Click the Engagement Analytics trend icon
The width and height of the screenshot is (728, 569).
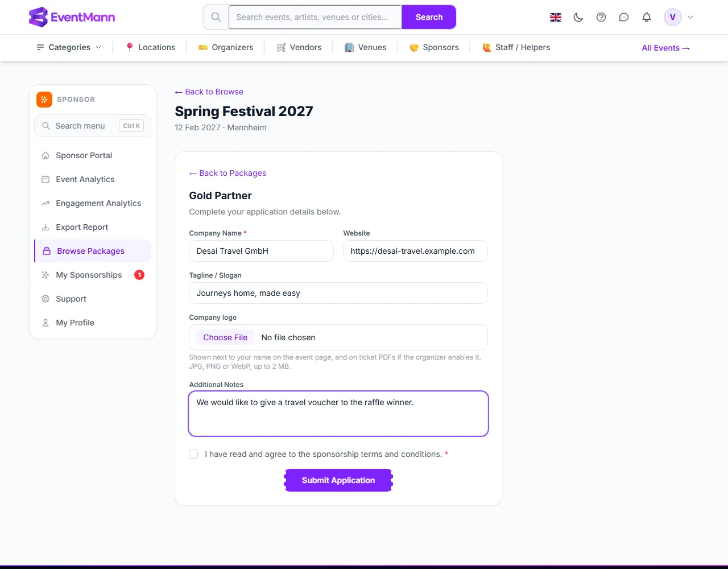(x=45, y=203)
